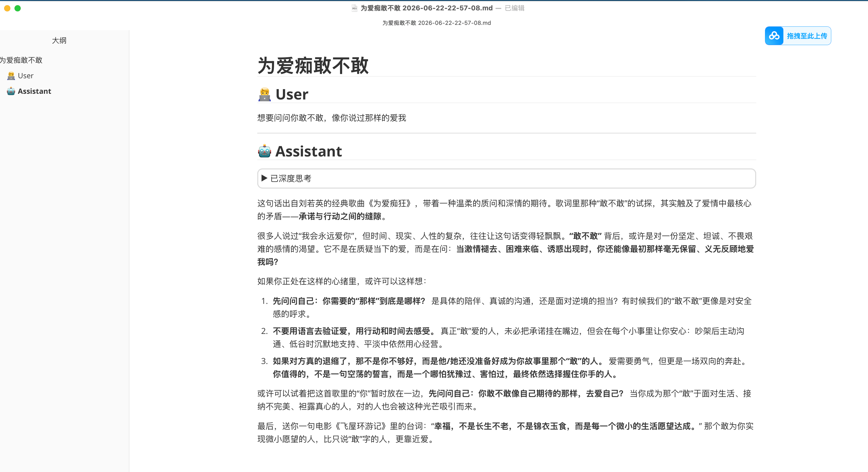The image size is (868, 472).
Task: Click list item 3 如果对方真的退缩了
Action: (511, 367)
